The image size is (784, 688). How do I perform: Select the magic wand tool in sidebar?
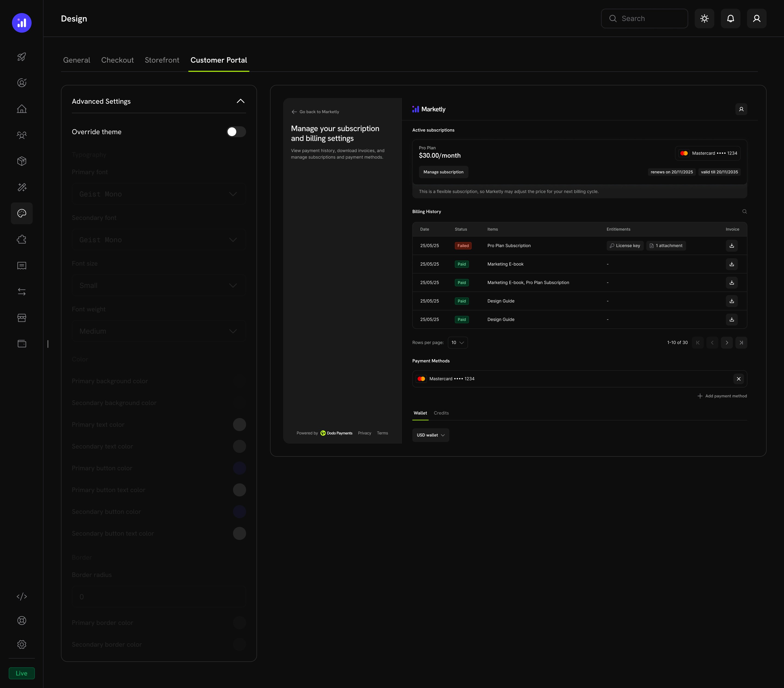click(22, 187)
